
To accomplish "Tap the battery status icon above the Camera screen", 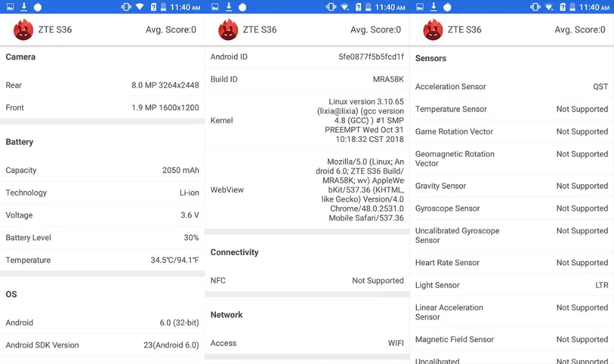I will [163, 7].
